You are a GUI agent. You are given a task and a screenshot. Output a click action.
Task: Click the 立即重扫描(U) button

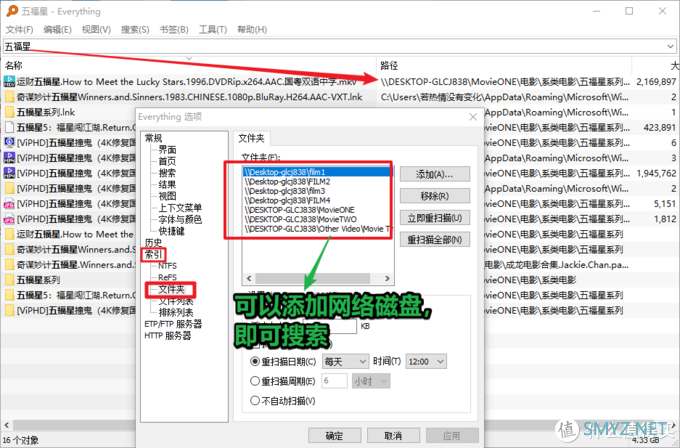click(x=435, y=218)
